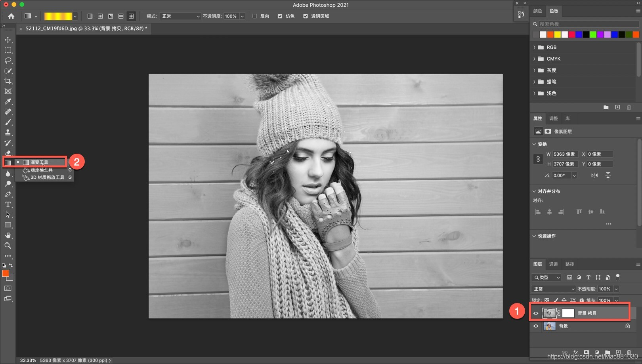The image size is (642, 364).
Task: Toggle Quick Mask mode
Action: point(8,288)
